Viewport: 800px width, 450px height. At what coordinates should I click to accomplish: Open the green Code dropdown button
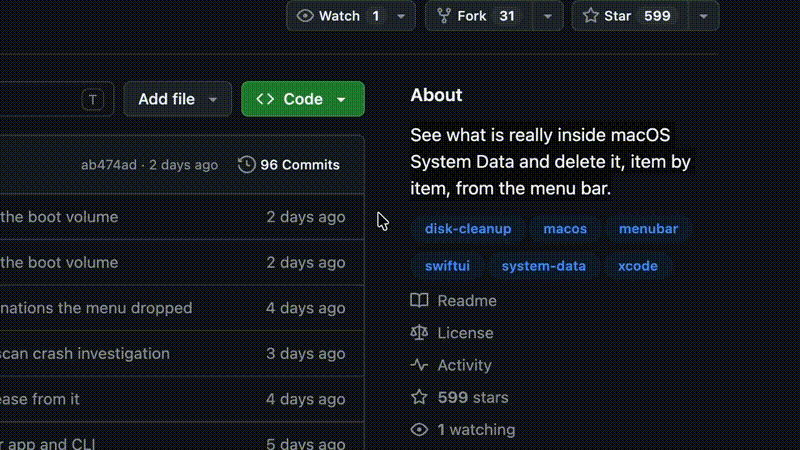pos(303,99)
